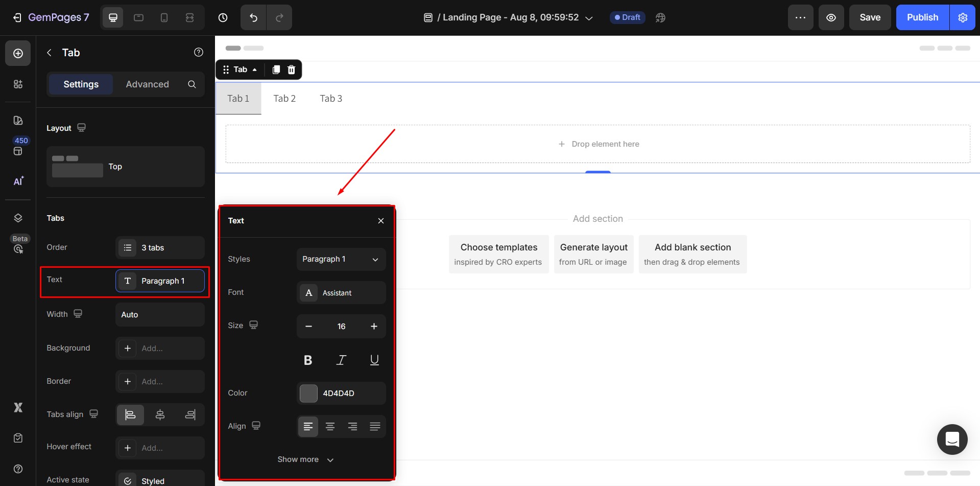This screenshot has width=980, height=486.
Task: Switch to mobile preview mode
Action: click(164, 17)
